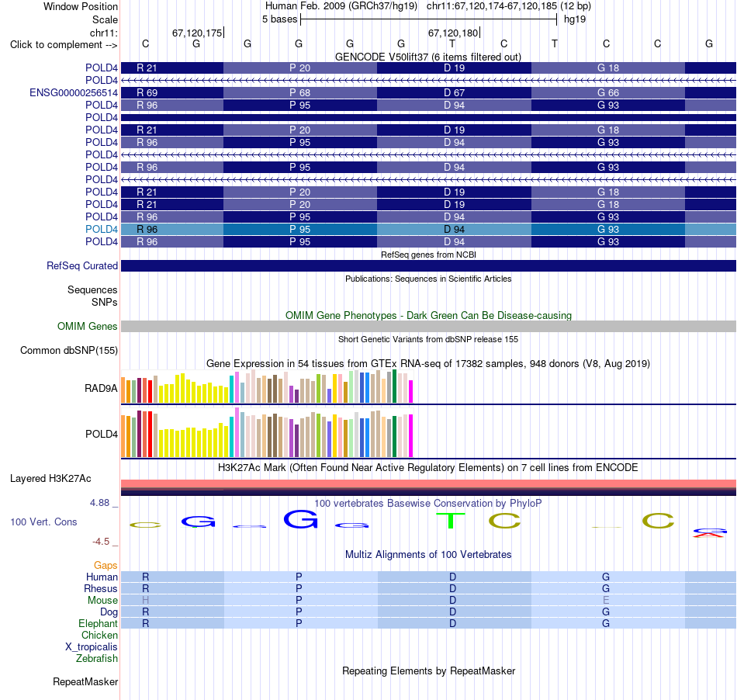The width and height of the screenshot is (737, 700).
Task: Click the gray OMIM Genes bar
Action: click(428, 326)
